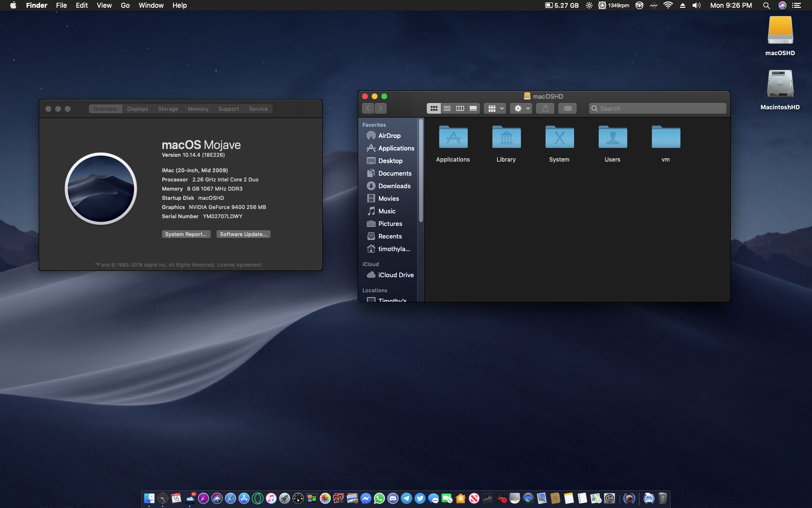
Task: Open the Help menu
Action: coord(179,5)
